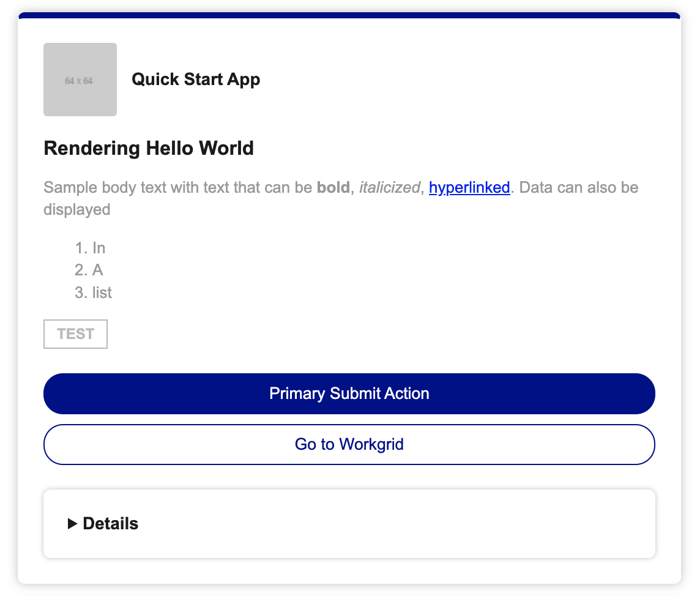Click the third list item 'list'

tap(102, 292)
